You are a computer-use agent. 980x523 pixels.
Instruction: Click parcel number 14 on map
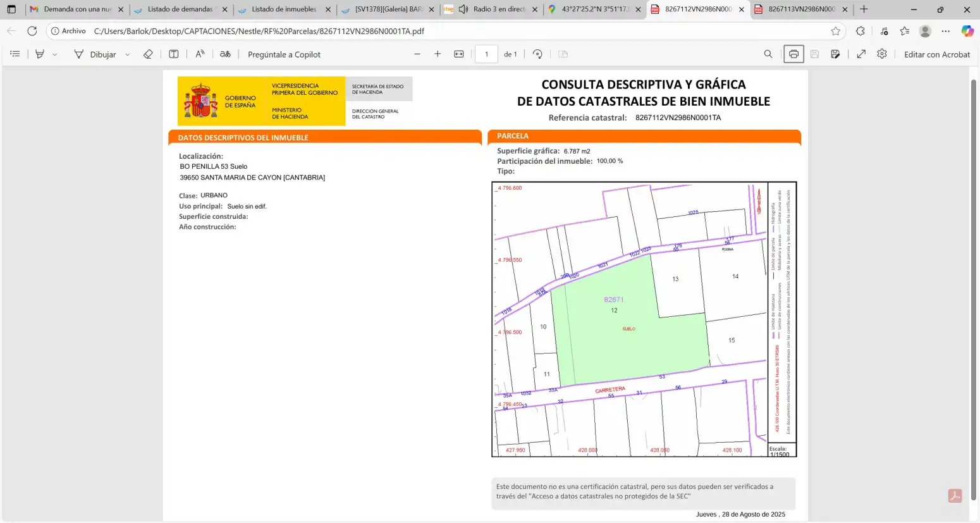[x=735, y=276]
